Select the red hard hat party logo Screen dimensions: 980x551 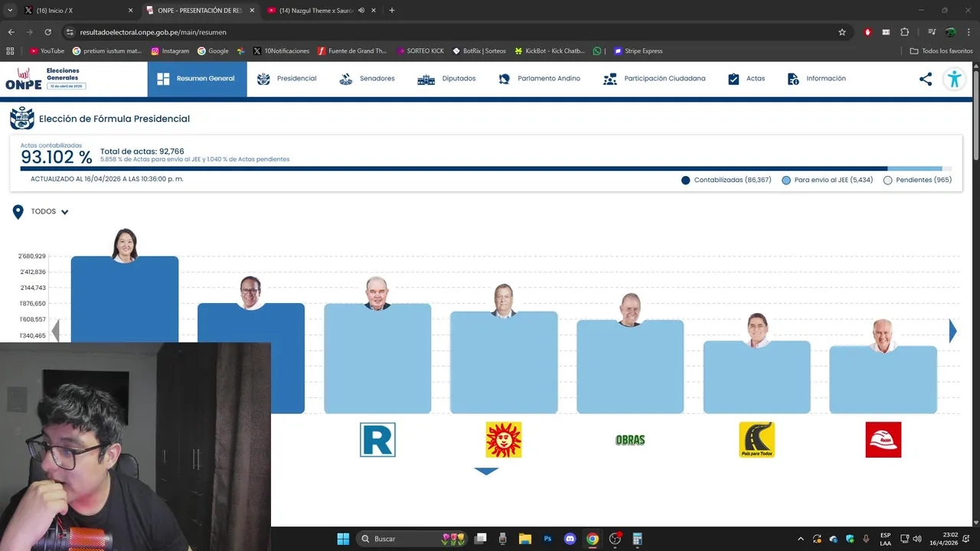(883, 440)
